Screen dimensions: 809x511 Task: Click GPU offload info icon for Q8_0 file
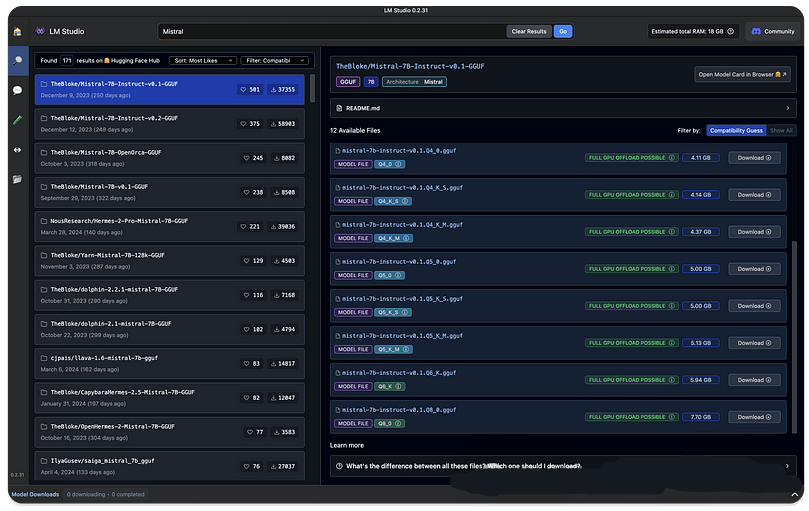coord(671,417)
